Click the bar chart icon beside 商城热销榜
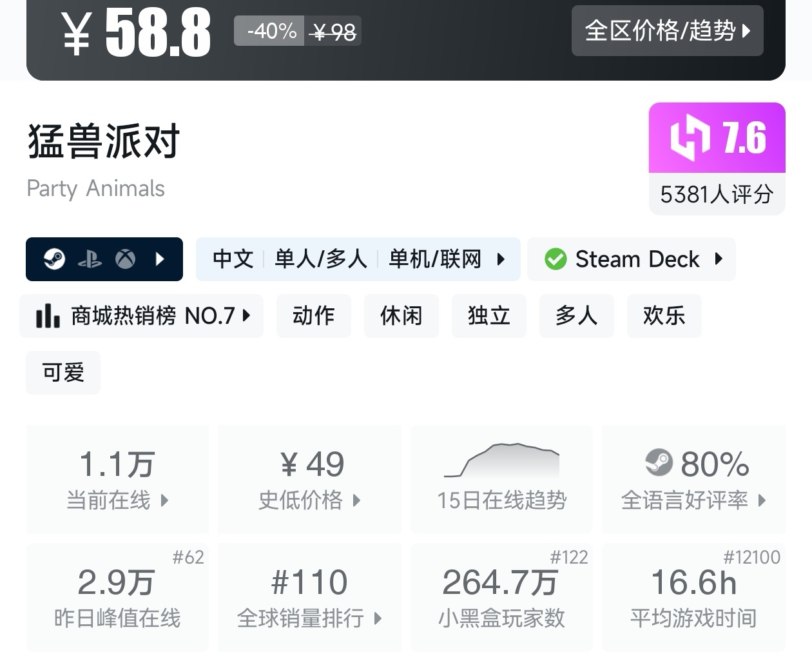The width and height of the screenshot is (812, 661). pos(48,316)
